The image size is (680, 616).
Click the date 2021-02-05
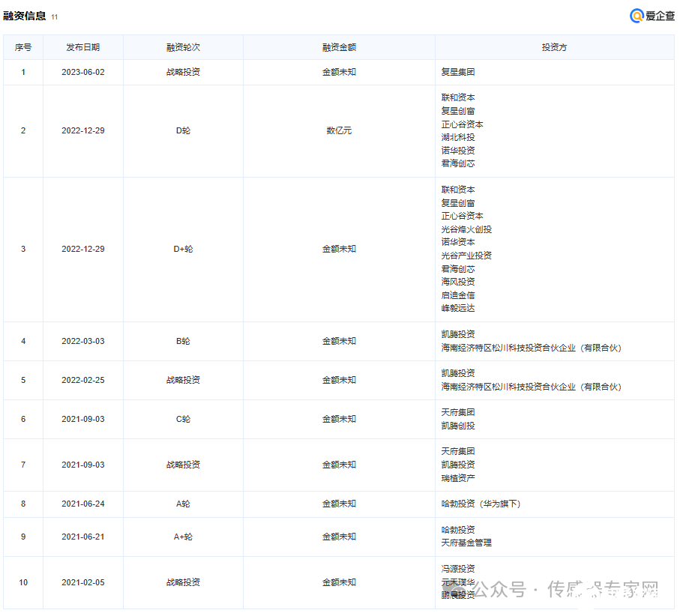82,582
